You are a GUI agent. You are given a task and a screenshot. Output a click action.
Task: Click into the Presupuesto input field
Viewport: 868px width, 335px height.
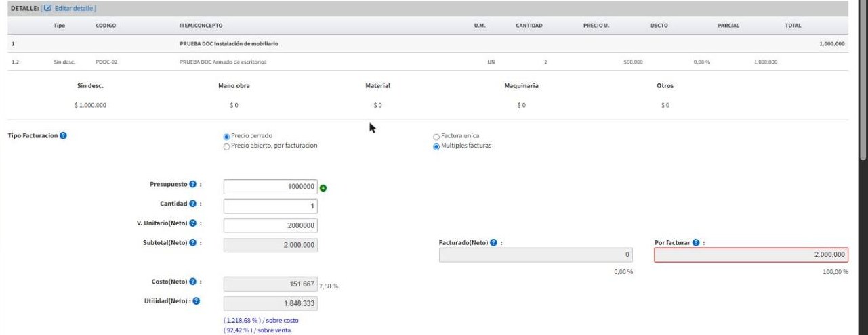click(x=270, y=187)
